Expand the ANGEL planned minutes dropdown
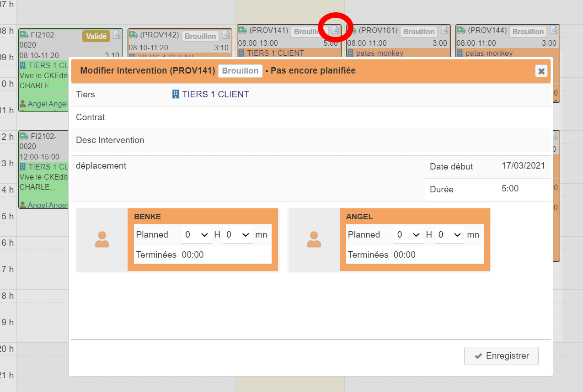 [x=449, y=235]
